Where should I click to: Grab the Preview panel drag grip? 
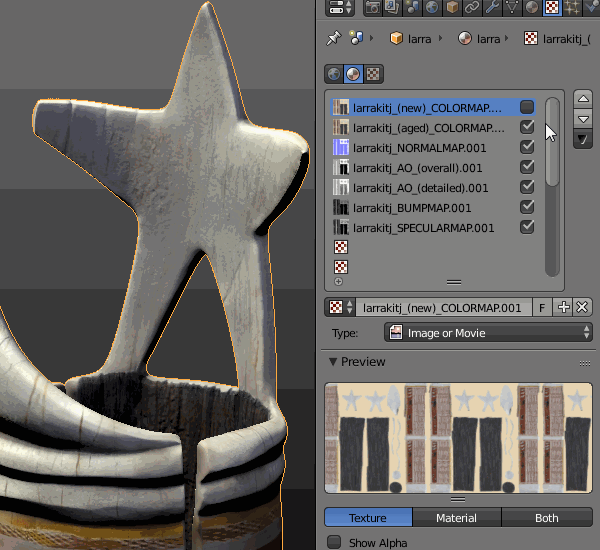click(x=584, y=363)
